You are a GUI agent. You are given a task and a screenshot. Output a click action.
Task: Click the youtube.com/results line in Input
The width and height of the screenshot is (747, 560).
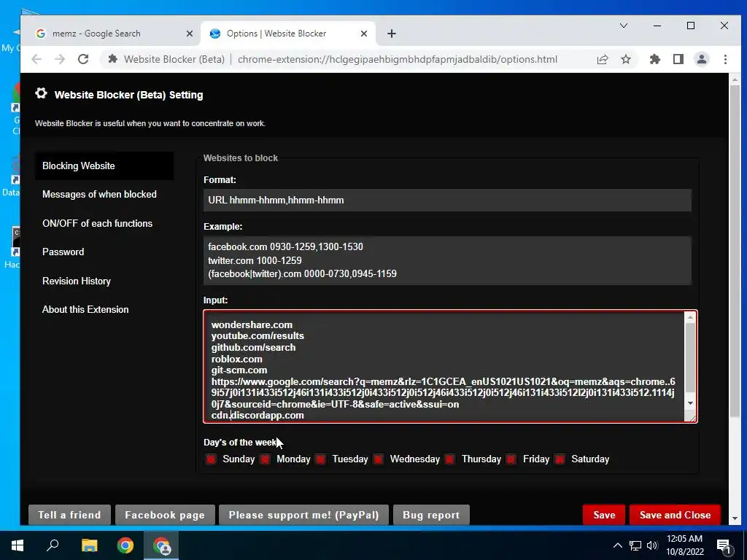[258, 335]
